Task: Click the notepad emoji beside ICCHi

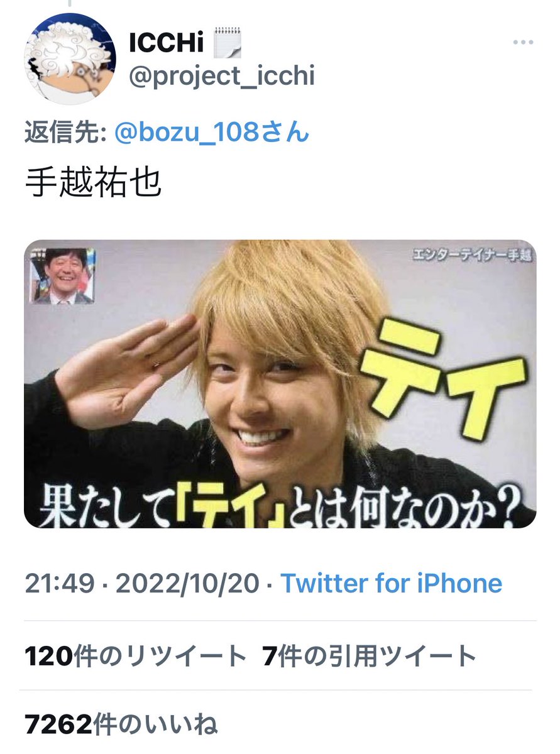Action: [x=228, y=41]
